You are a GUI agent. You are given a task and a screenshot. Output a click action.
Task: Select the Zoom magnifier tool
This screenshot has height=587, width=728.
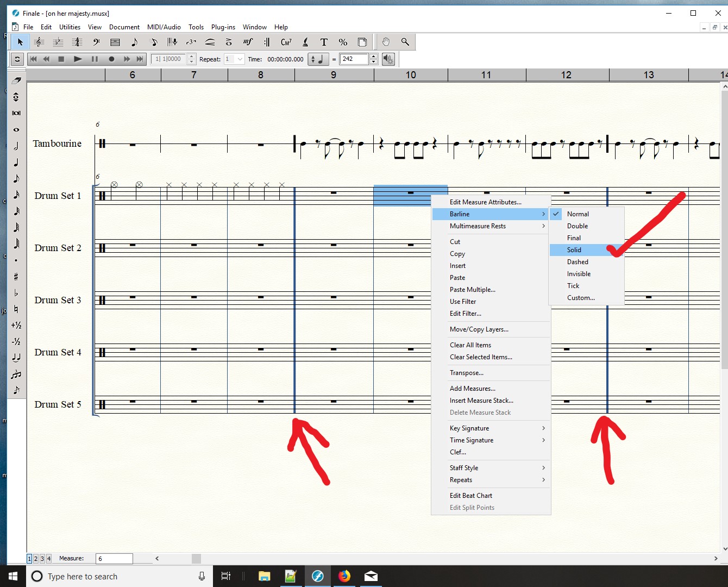[x=405, y=42]
